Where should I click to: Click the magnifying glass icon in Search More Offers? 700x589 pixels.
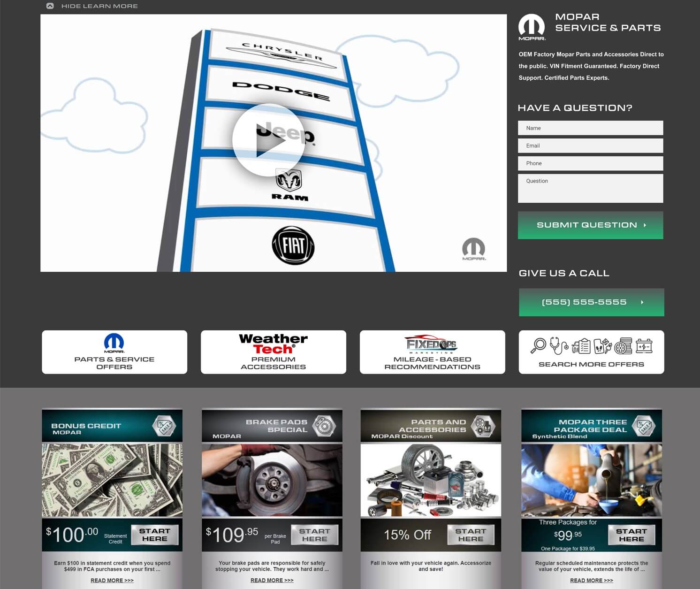tap(538, 346)
